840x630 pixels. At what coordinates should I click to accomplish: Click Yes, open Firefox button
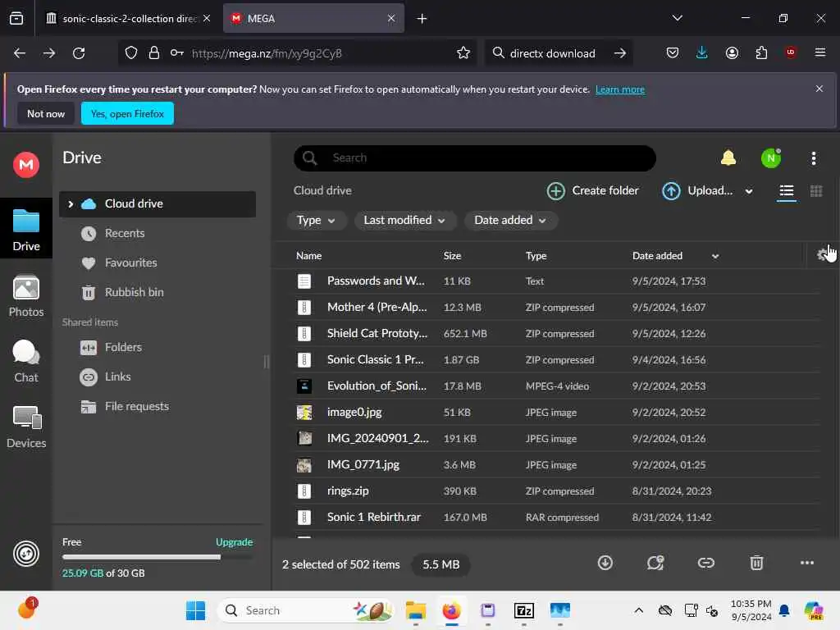click(x=127, y=113)
